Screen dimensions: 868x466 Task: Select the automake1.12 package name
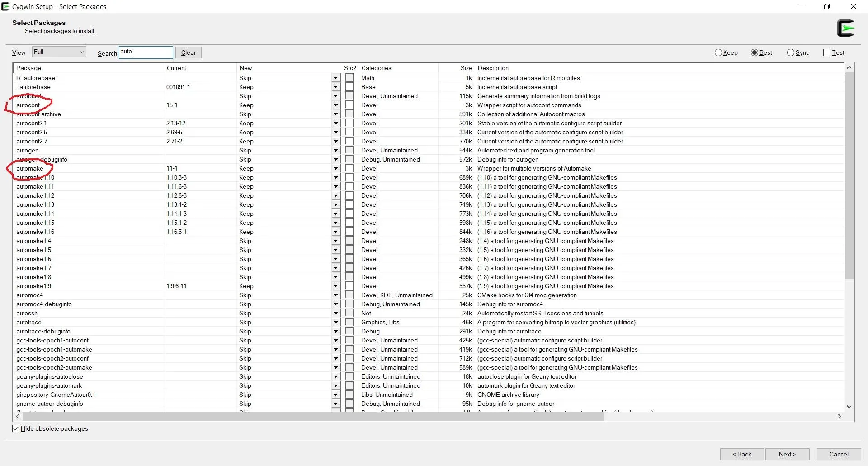pyautogui.click(x=35, y=195)
